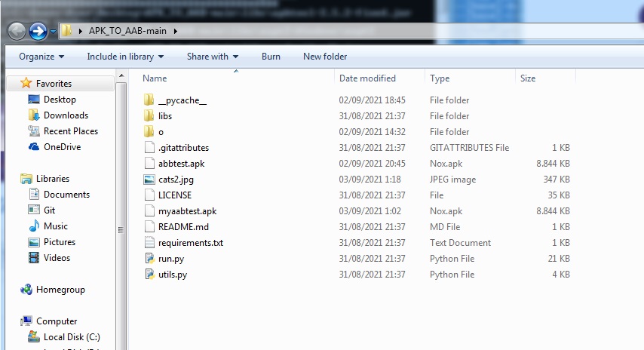Click the folder icon in address bar

click(66, 30)
